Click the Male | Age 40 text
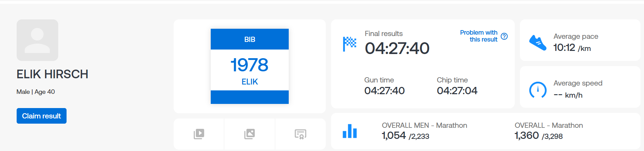This screenshot has width=644, height=151. tap(36, 92)
